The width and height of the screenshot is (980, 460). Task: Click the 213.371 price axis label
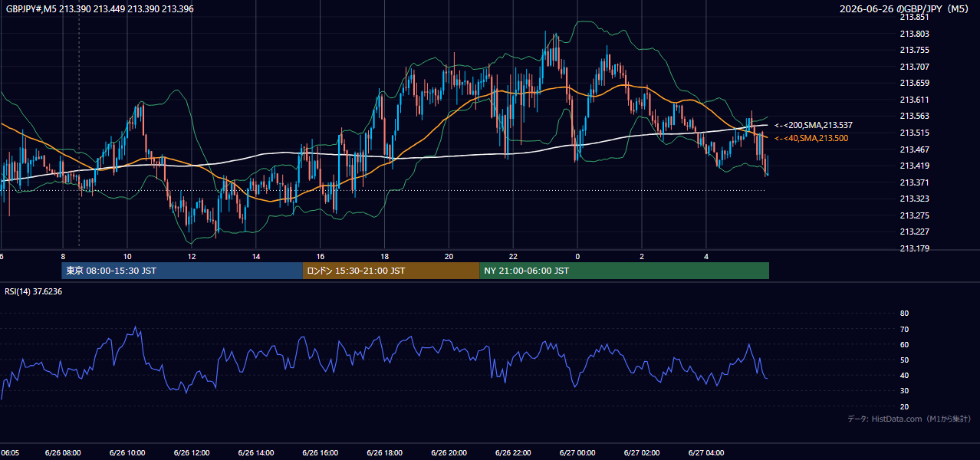coord(914,182)
